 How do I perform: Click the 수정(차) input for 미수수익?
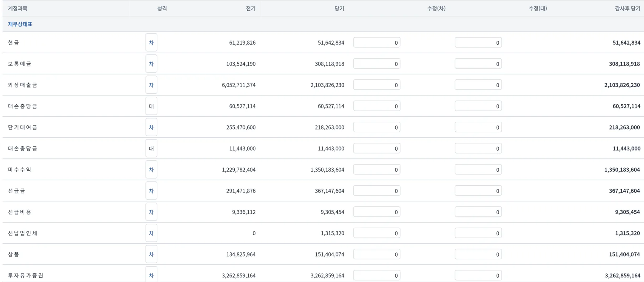tap(377, 170)
